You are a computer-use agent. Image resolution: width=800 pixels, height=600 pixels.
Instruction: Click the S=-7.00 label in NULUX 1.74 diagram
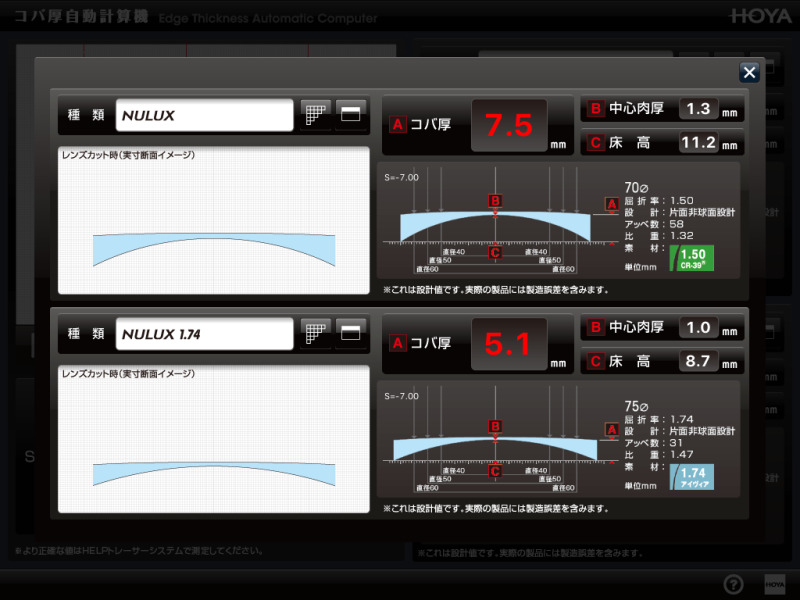point(402,396)
